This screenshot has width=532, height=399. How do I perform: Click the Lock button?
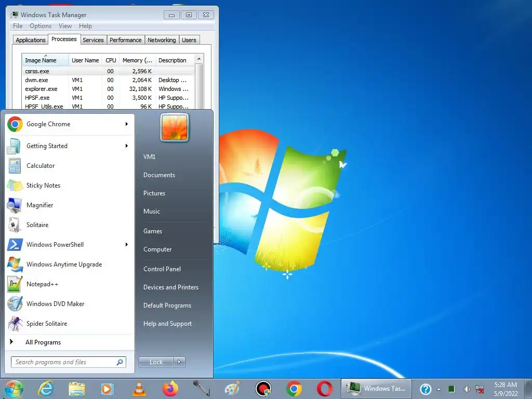[x=156, y=362]
